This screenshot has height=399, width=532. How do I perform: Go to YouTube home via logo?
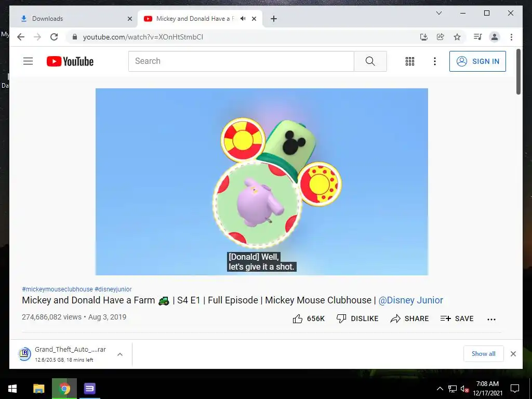click(70, 61)
